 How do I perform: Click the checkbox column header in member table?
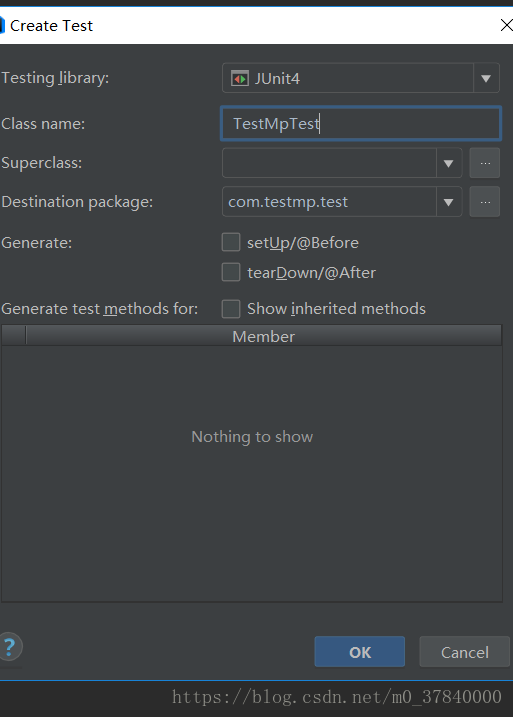tap(14, 336)
